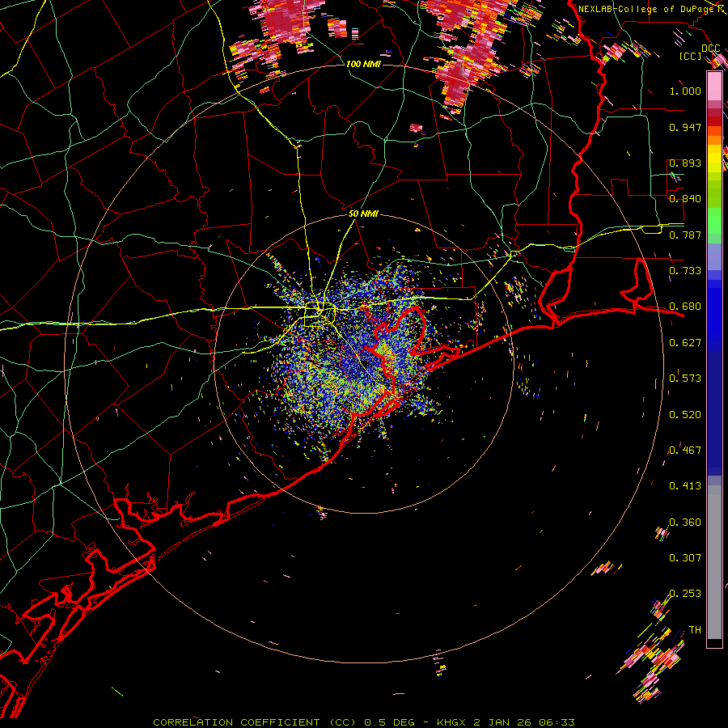
Task: Select the 0.360 scale value
Action: (x=685, y=522)
